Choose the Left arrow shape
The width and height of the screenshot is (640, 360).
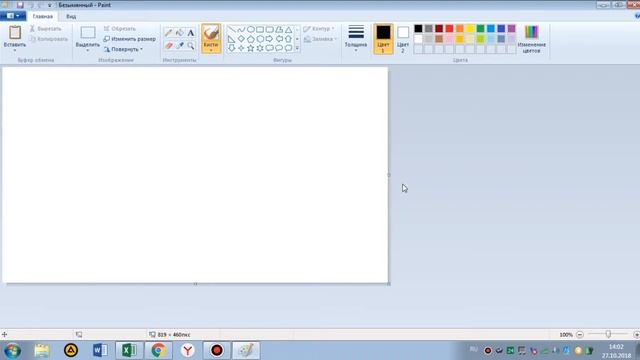point(279,39)
